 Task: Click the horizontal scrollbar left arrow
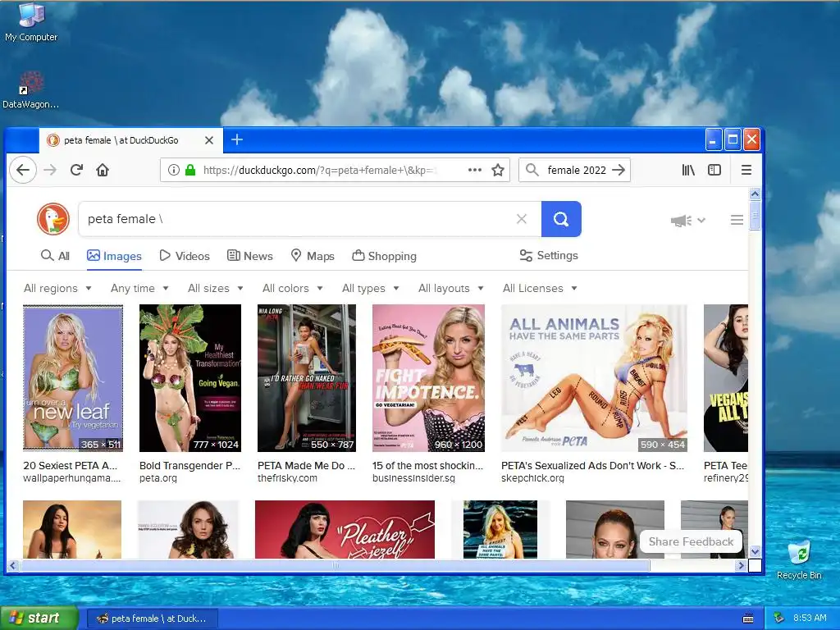tap(13, 565)
